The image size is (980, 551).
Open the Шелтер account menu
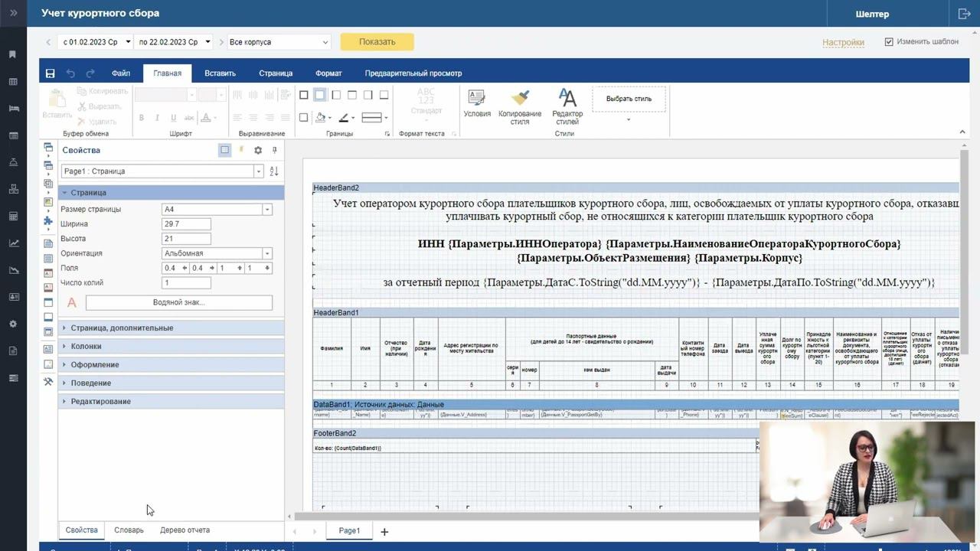pyautogui.click(x=872, y=14)
